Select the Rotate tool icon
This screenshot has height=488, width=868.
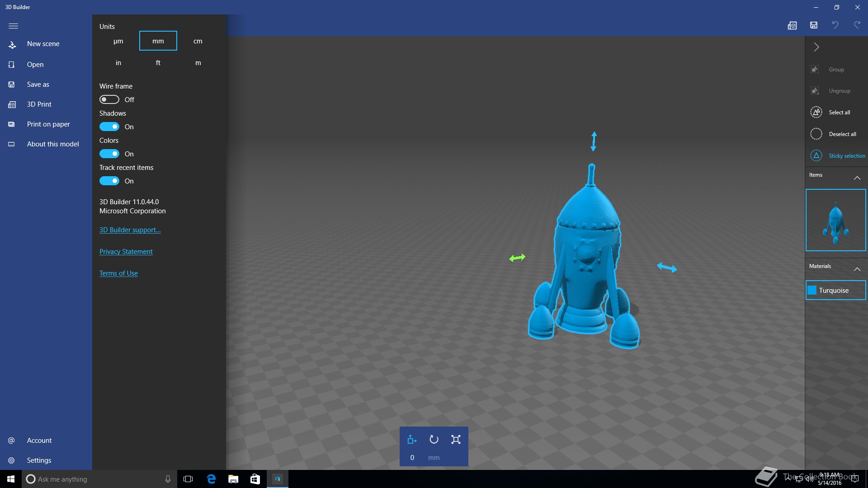click(x=434, y=439)
